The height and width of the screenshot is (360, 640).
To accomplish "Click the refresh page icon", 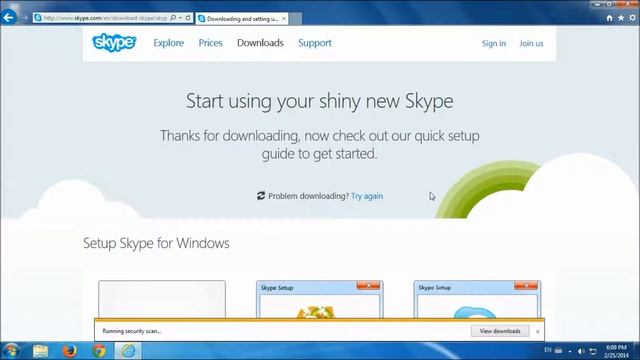I will 188,18.
